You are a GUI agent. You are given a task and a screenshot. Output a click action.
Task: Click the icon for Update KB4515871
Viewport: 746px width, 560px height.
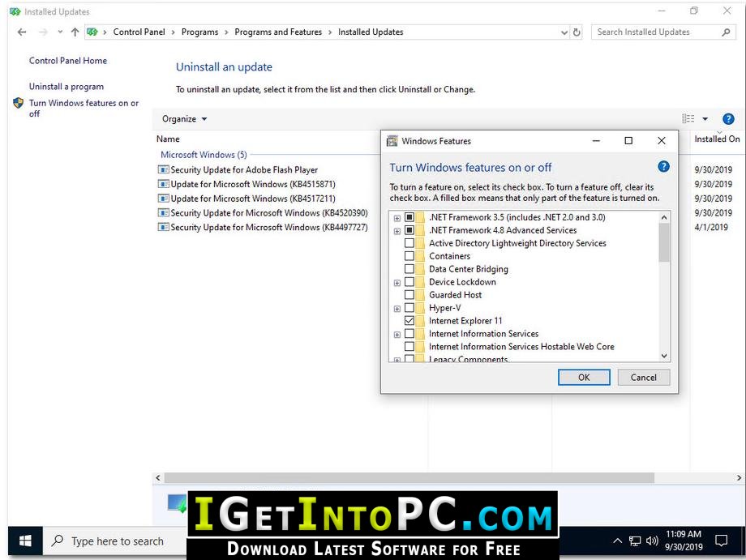pos(163,183)
